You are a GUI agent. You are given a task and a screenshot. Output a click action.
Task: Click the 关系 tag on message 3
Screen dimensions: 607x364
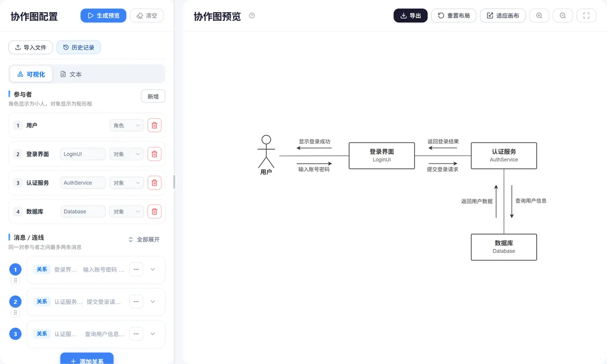pos(42,334)
